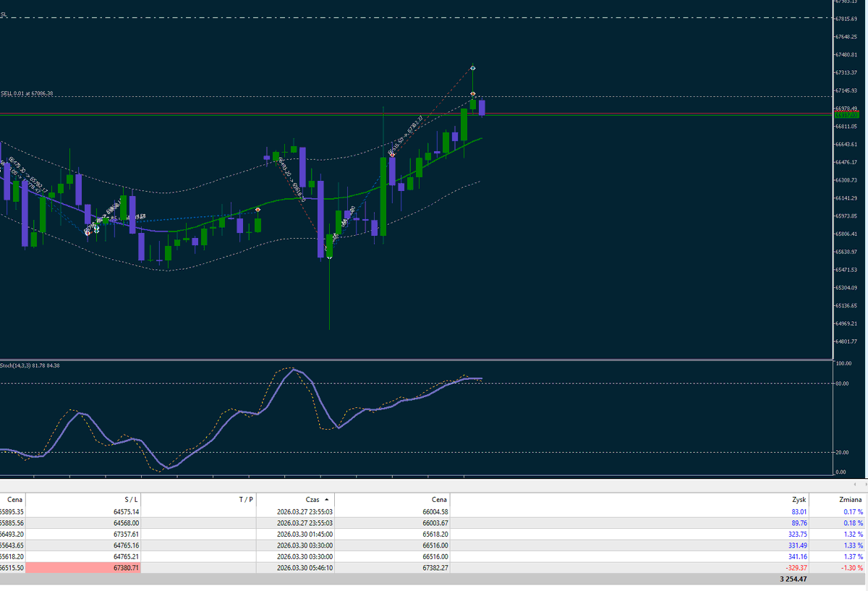Select the total profit 3 254.47
Viewport: 868px width, 591px height.
pyautogui.click(x=793, y=579)
